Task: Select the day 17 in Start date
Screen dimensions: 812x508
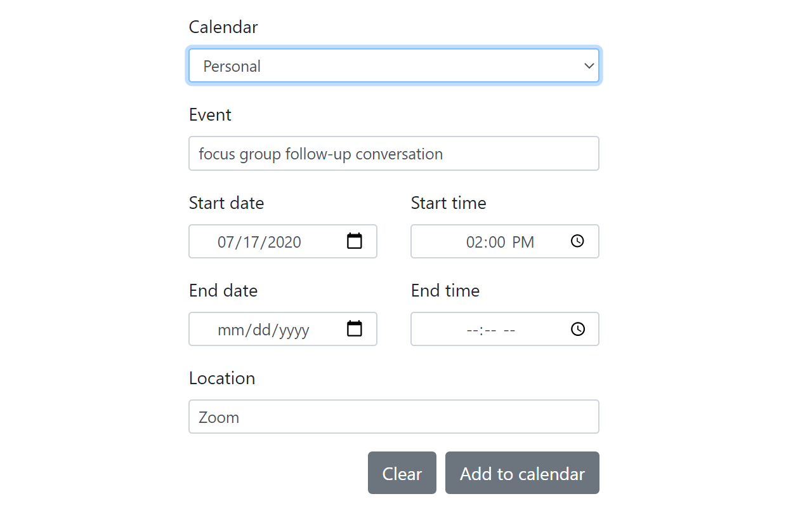Action: pyautogui.click(x=251, y=242)
